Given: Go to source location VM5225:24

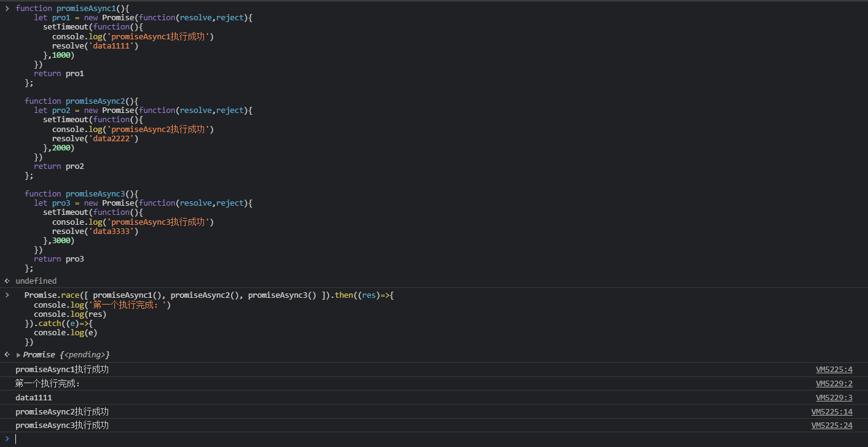Looking at the screenshot, I should (x=832, y=426).
